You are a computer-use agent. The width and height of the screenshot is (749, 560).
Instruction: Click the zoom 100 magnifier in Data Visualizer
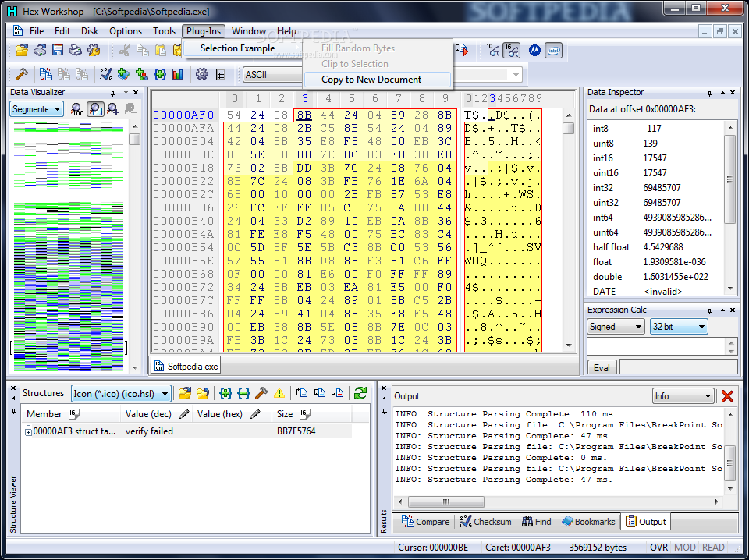coord(77,109)
